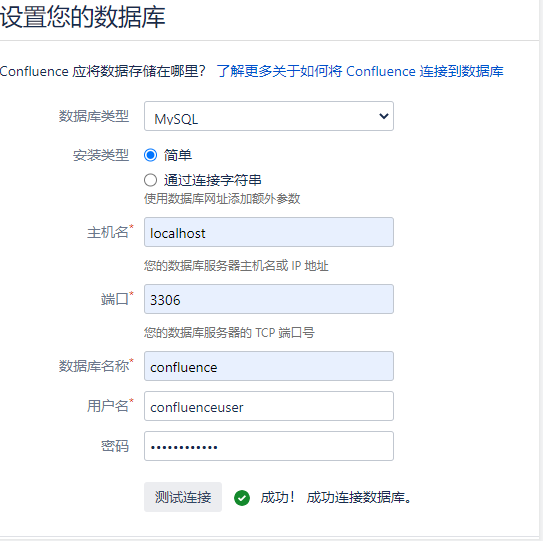Click the 成功连接数据库 status message
Screen dimensions: 543x541
[359, 497]
